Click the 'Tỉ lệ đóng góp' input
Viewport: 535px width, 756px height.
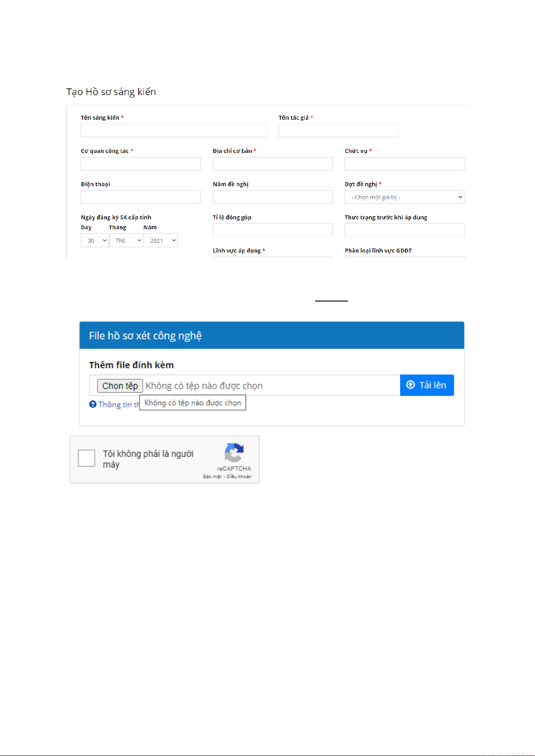272,230
